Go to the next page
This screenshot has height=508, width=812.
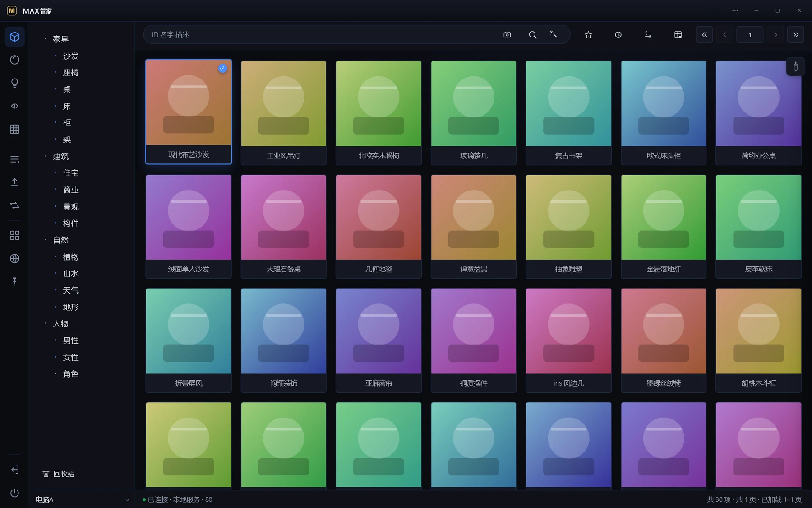click(775, 35)
